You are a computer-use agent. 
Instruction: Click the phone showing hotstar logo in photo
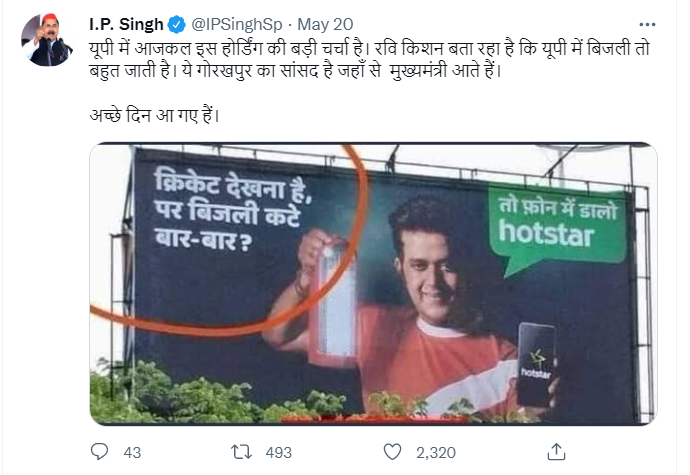535,362
